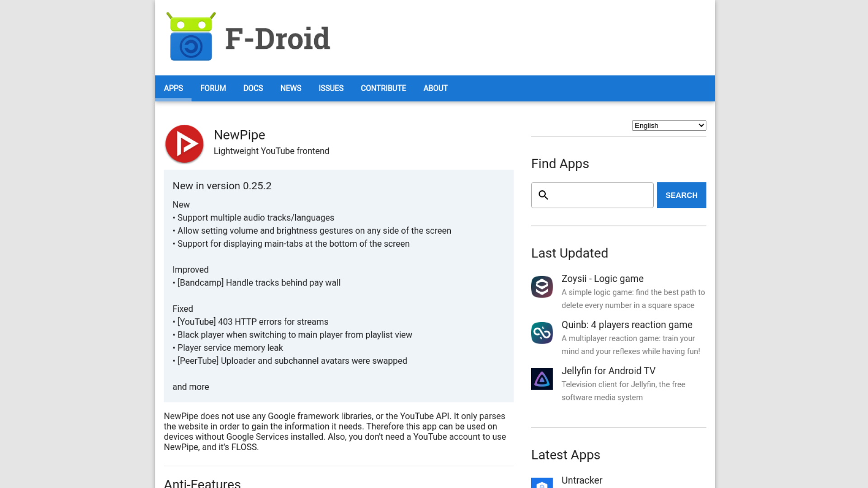Click the magnifier icon in search box
The width and height of the screenshot is (868, 488).
click(543, 195)
